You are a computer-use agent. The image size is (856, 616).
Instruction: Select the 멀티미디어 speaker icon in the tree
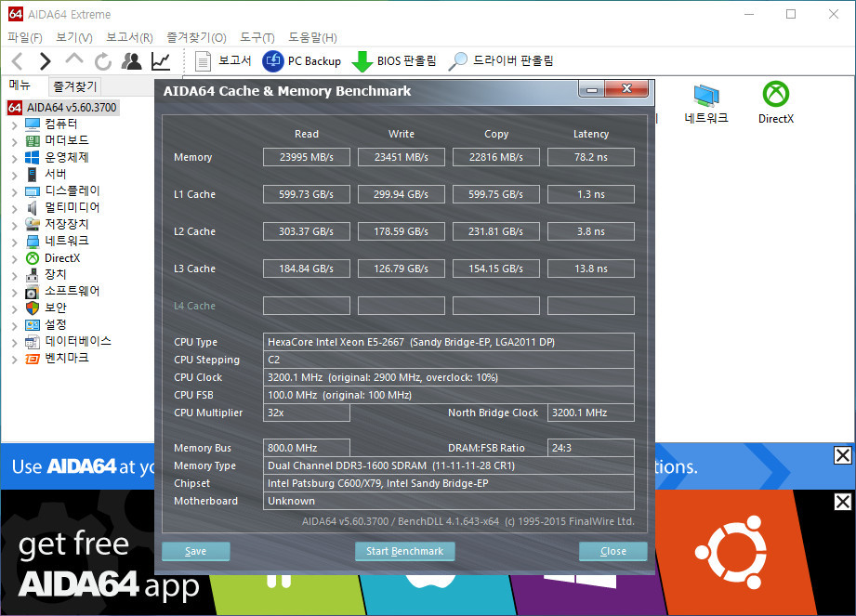coord(33,208)
